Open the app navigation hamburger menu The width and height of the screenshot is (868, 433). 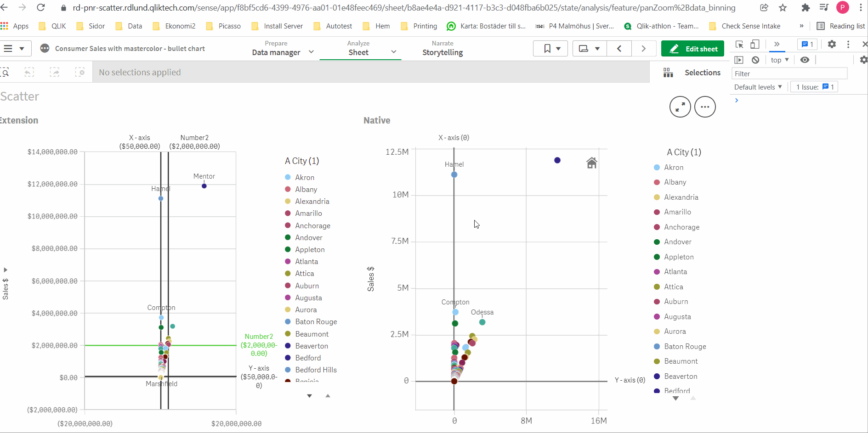click(16, 48)
